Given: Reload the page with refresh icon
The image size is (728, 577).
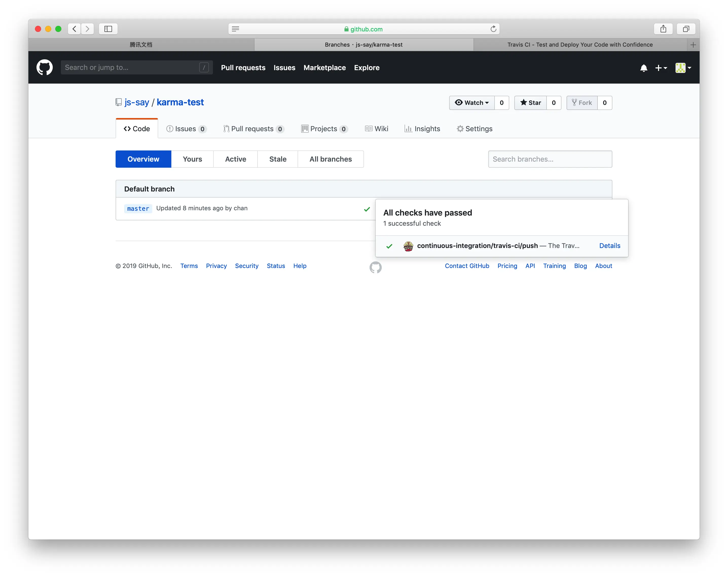Looking at the screenshot, I should [x=493, y=29].
